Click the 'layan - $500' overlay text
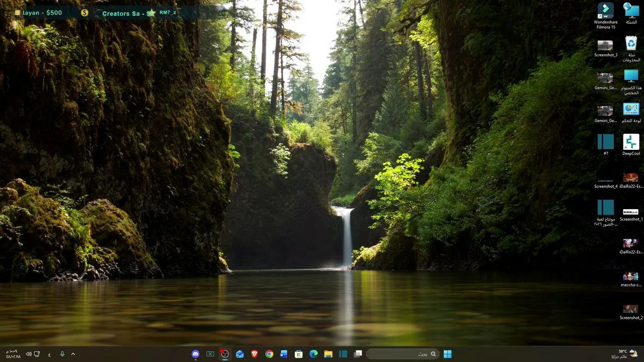 pyautogui.click(x=42, y=13)
